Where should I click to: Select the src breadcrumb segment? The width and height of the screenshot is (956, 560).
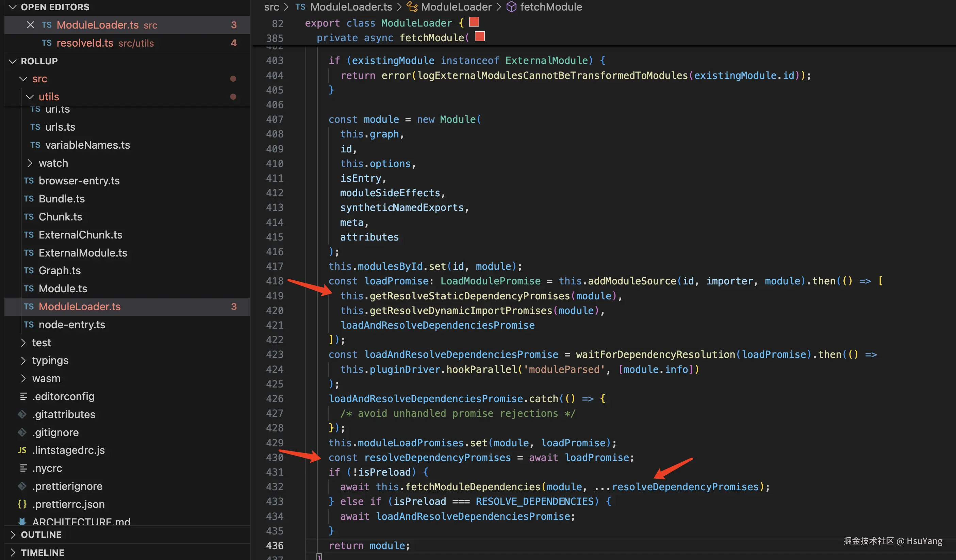(271, 7)
